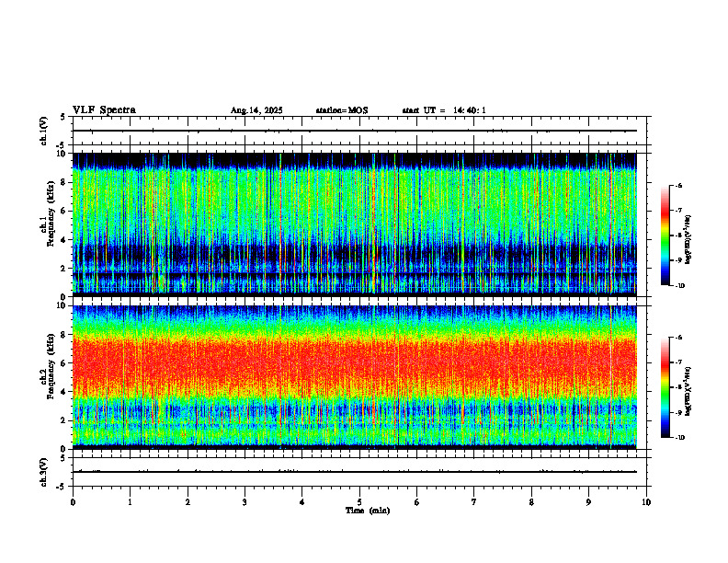Click the ch.3 voltage waveform trace
This screenshot has height=563, width=728.
point(354,472)
